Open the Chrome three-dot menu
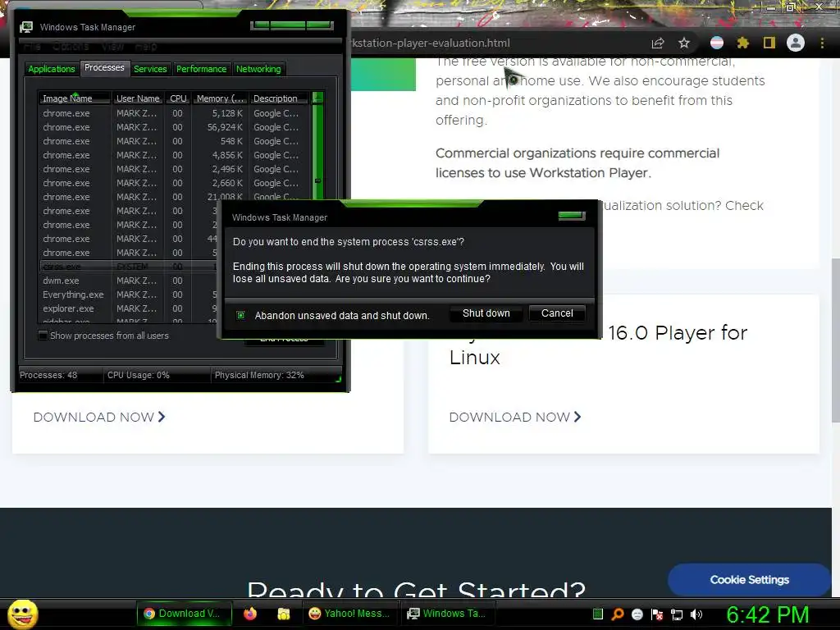Viewport: 840px width, 630px height. [x=822, y=43]
